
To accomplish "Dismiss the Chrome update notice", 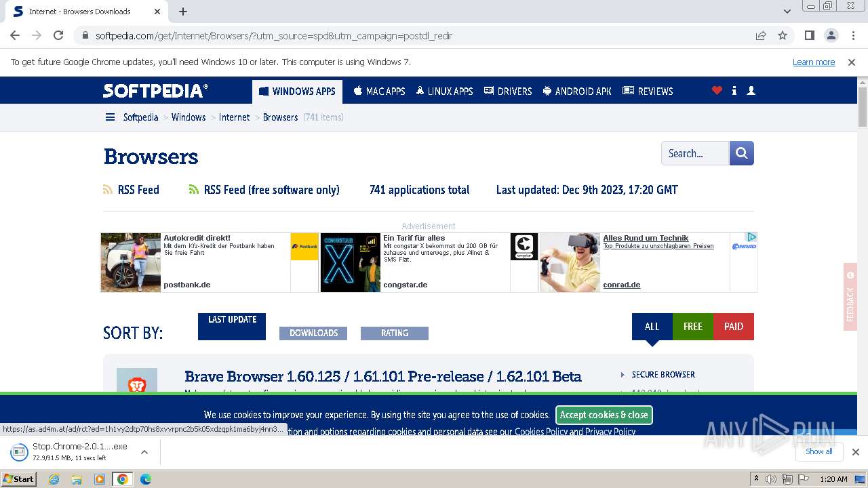I will pyautogui.click(x=852, y=62).
